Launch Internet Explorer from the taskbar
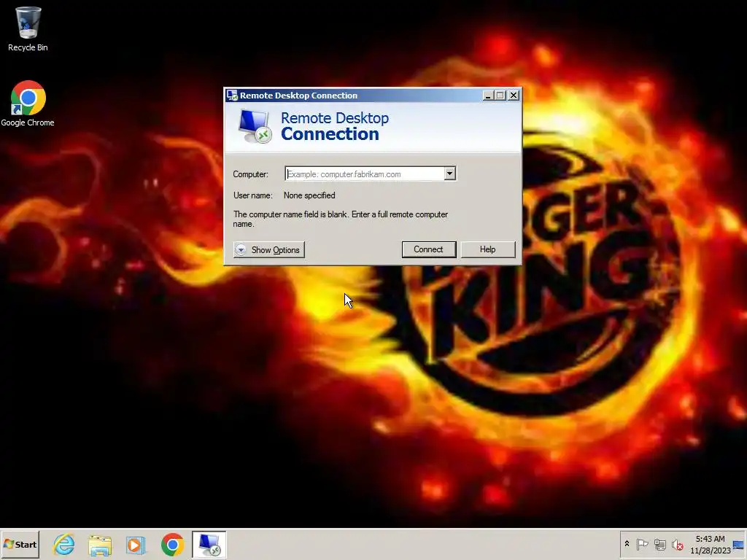 click(x=64, y=544)
